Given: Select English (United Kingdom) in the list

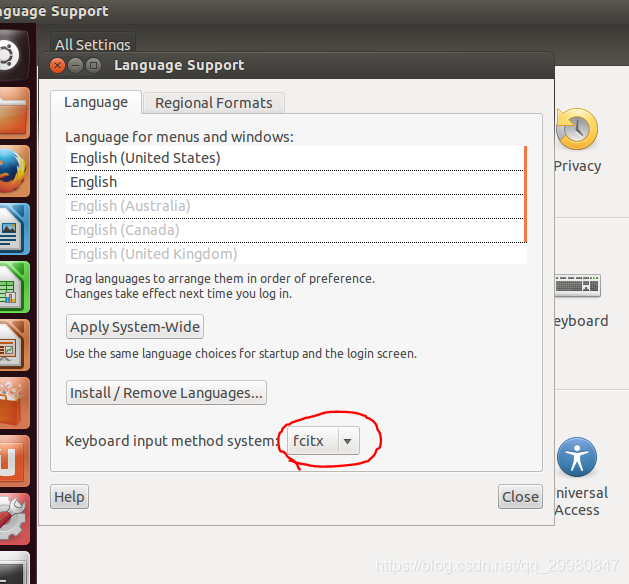Looking at the screenshot, I should pyautogui.click(x=294, y=254).
